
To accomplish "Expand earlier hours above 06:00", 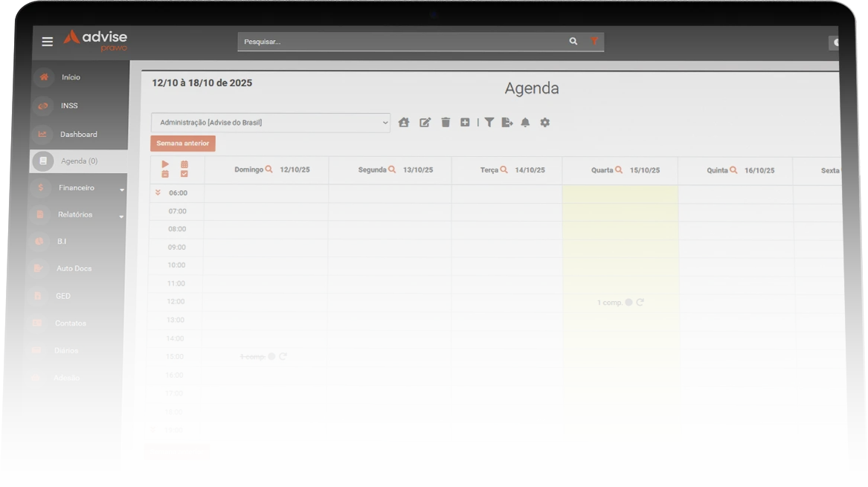I will click(158, 193).
